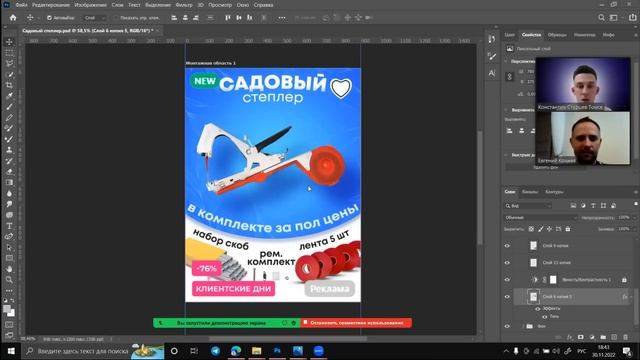The width and height of the screenshot is (640, 360).
Task: Select the Hand tool
Action: (9, 269)
